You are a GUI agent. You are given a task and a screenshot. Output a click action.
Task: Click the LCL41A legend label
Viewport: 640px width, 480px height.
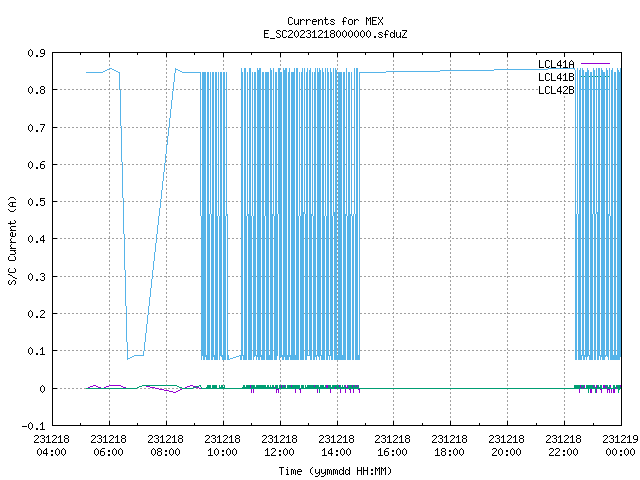[556, 64]
